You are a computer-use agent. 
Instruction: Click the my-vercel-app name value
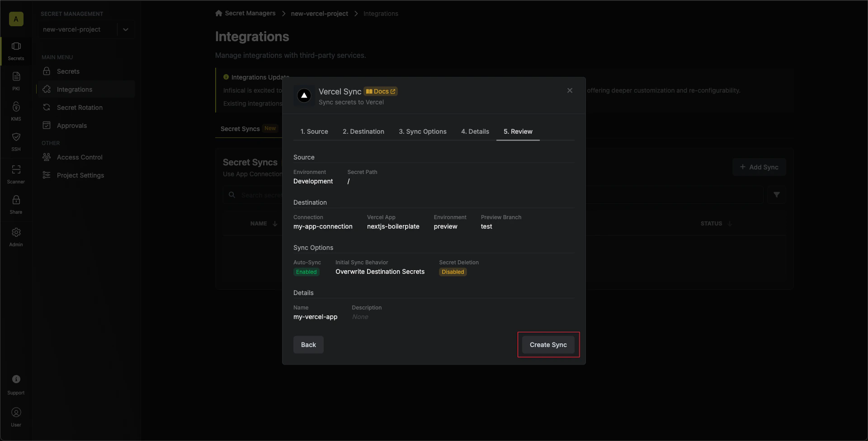click(x=316, y=317)
